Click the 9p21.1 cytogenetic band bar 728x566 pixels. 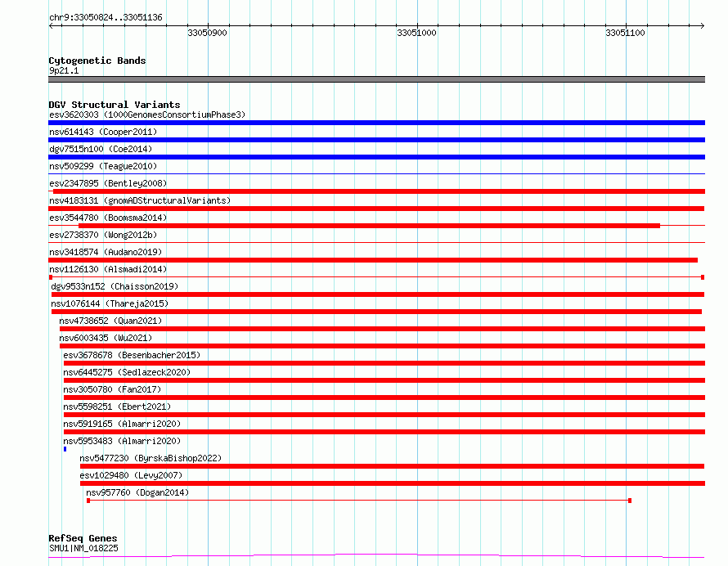tap(376, 79)
